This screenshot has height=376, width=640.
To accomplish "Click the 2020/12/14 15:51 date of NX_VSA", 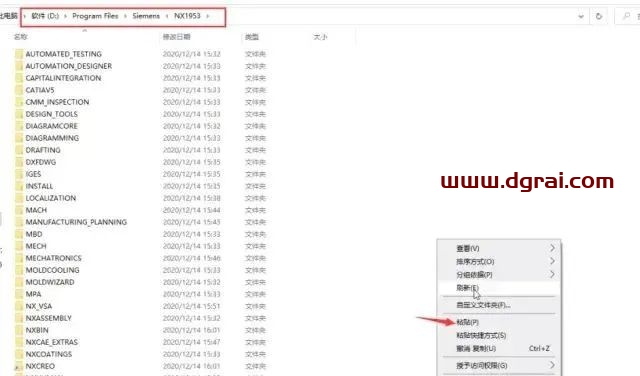I will (191, 306).
